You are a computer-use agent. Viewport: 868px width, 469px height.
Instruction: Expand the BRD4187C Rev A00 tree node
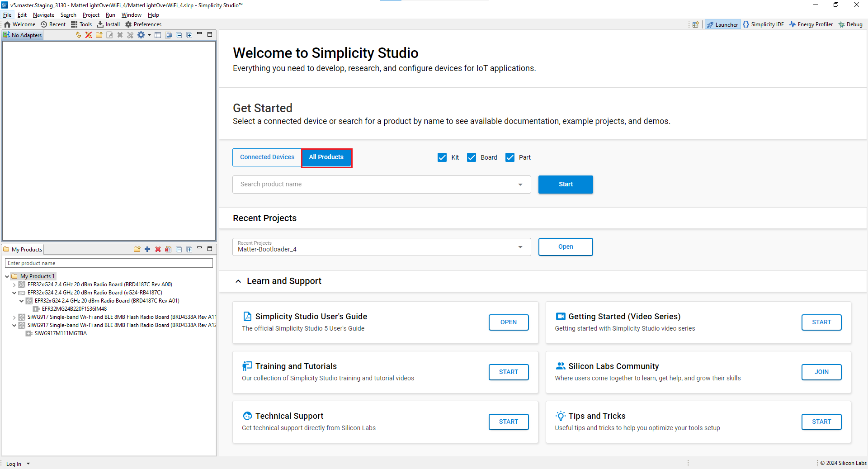click(x=14, y=285)
